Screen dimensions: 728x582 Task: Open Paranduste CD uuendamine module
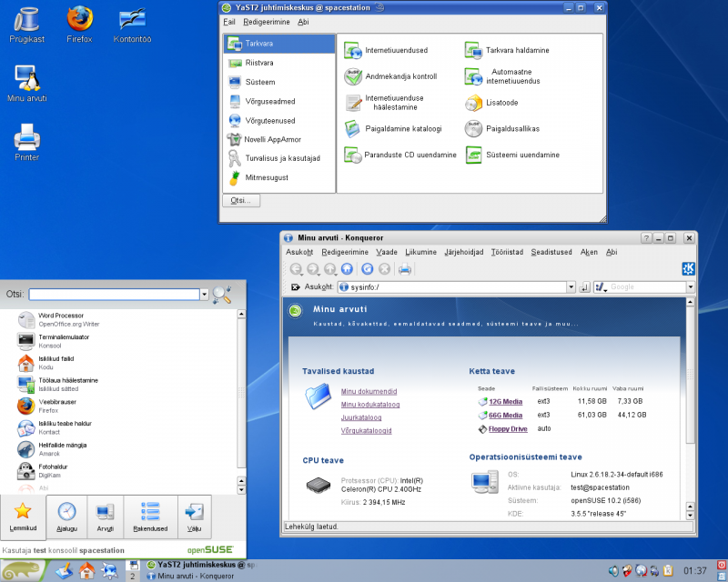400,155
